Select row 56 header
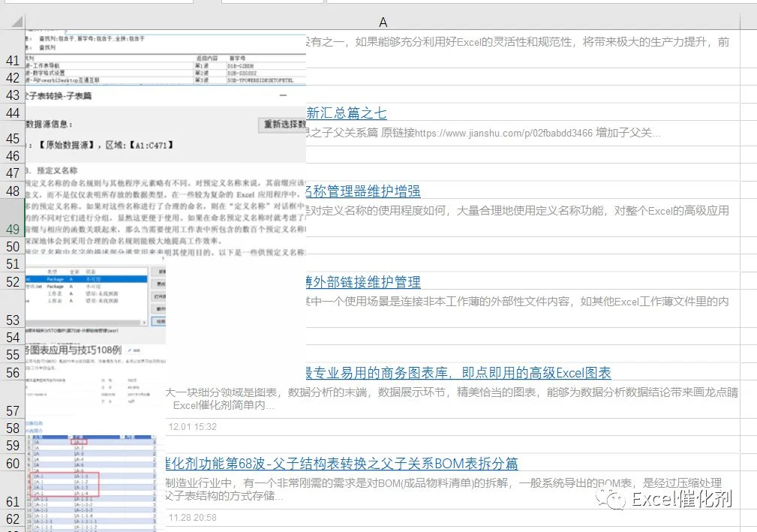The image size is (757, 532). pyautogui.click(x=13, y=373)
